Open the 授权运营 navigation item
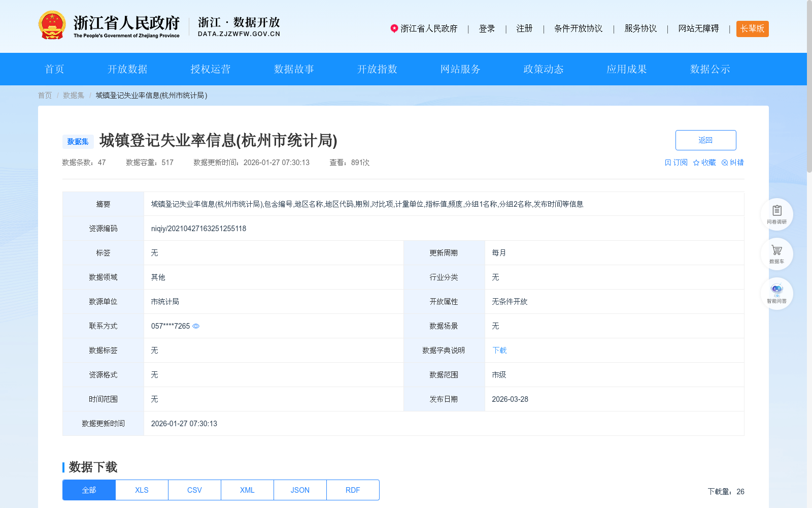The height and width of the screenshot is (508, 812). [x=211, y=69]
